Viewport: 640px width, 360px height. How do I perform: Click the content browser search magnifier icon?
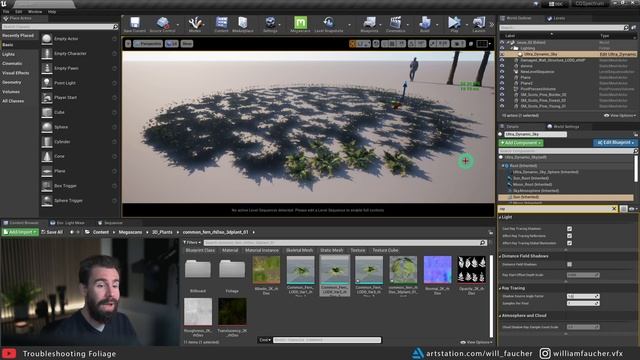(x=483, y=243)
